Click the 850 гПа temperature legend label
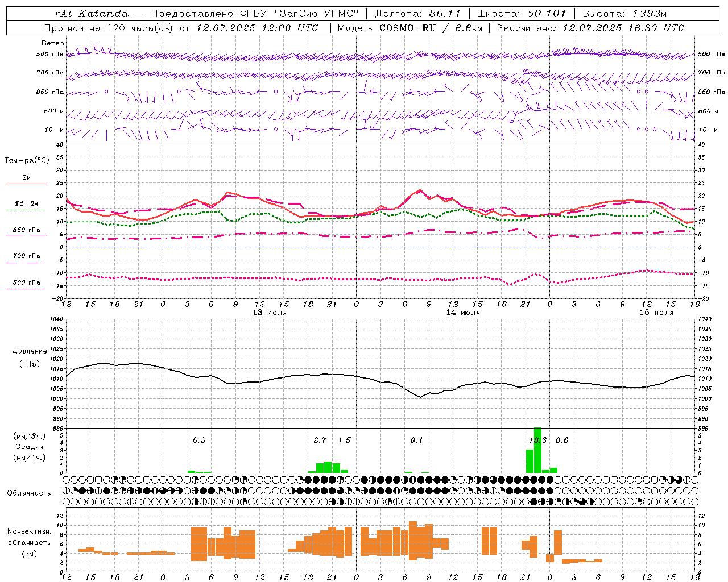This screenshot has height=582, width=728. point(27,230)
